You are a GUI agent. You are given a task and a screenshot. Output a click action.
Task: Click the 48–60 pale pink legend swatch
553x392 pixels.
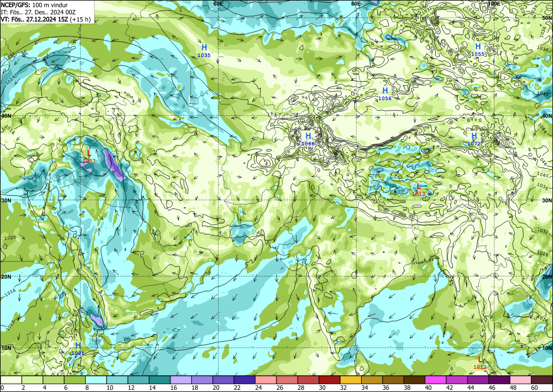coord(520,380)
